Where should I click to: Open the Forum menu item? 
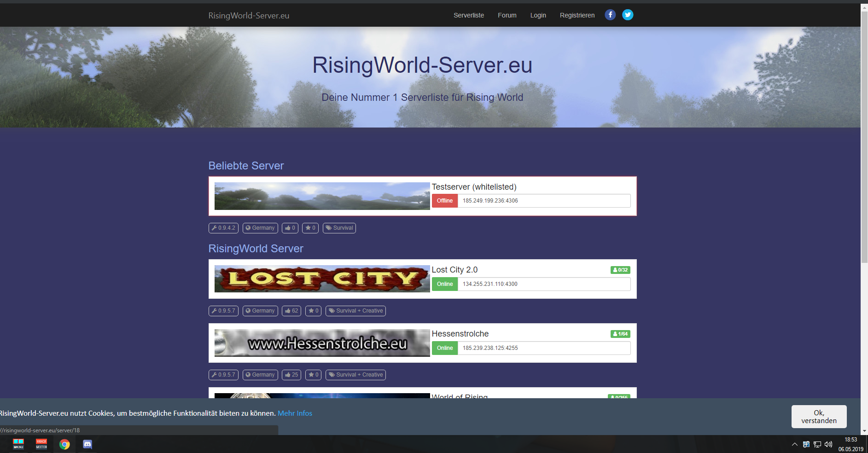click(507, 15)
